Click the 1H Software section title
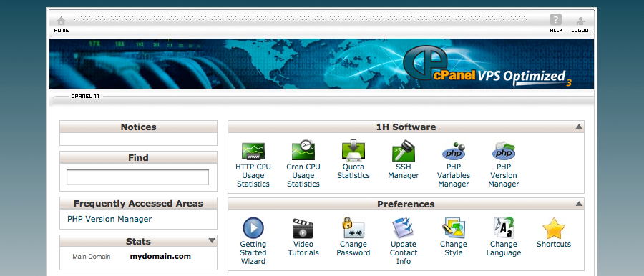The height and width of the screenshot is (276, 644). point(406,127)
